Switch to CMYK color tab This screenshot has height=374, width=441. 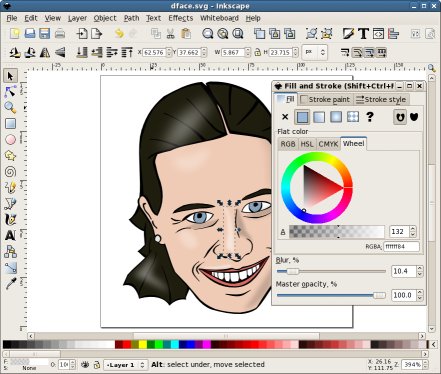point(328,144)
